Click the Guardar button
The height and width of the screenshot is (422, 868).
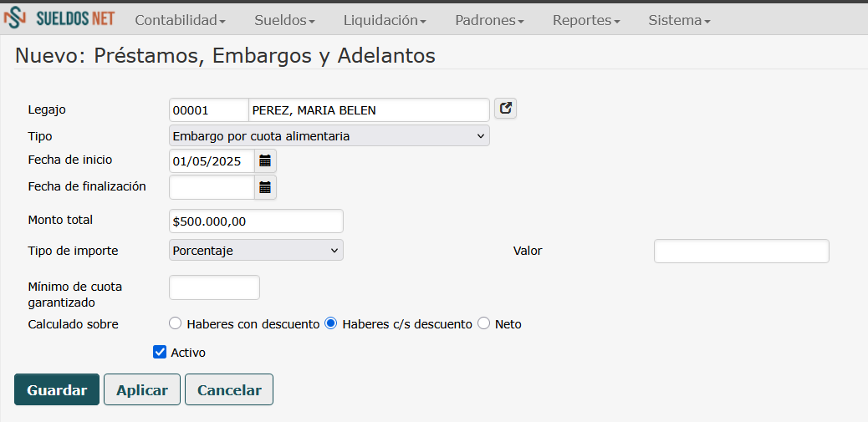(57, 389)
